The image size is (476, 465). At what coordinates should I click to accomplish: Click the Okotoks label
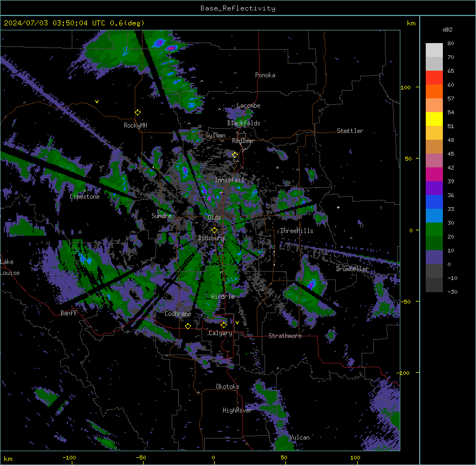[x=228, y=387]
